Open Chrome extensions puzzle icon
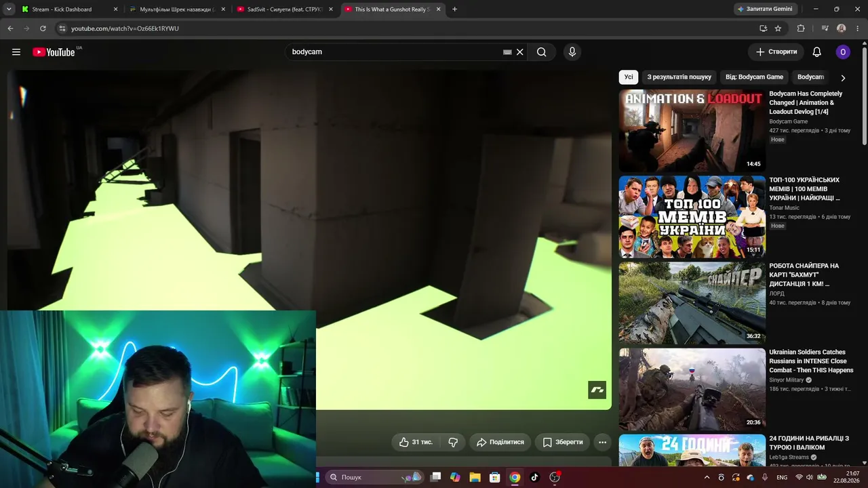Image resolution: width=868 pixels, height=488 pixels. coord(801,28)
